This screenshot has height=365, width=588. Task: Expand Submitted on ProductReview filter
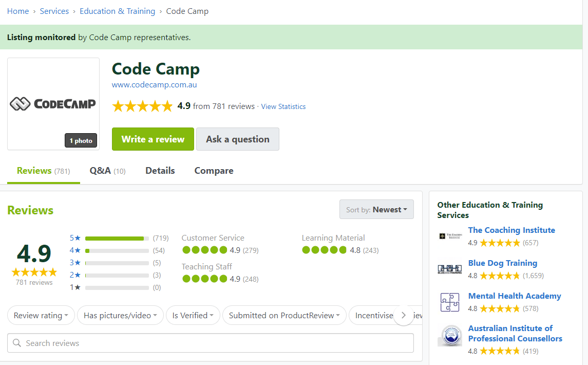[284, 315]
